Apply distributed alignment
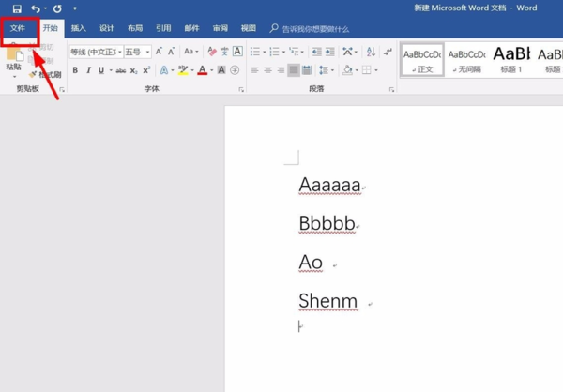The height and width of the screenshot is (392, 563). pos(307,70)
